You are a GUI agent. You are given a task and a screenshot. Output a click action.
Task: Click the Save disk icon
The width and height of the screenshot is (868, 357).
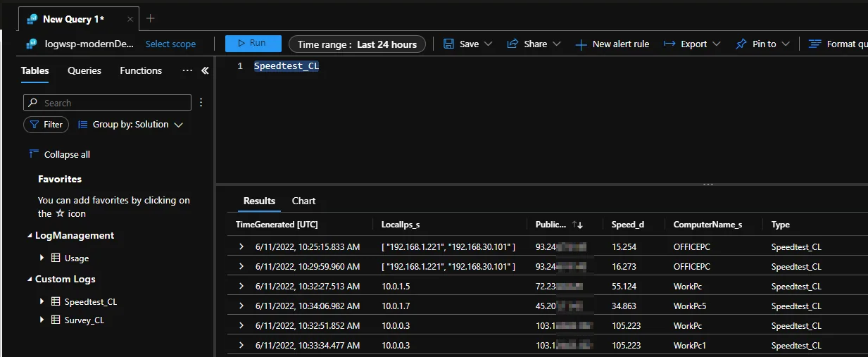pos(448,44)
